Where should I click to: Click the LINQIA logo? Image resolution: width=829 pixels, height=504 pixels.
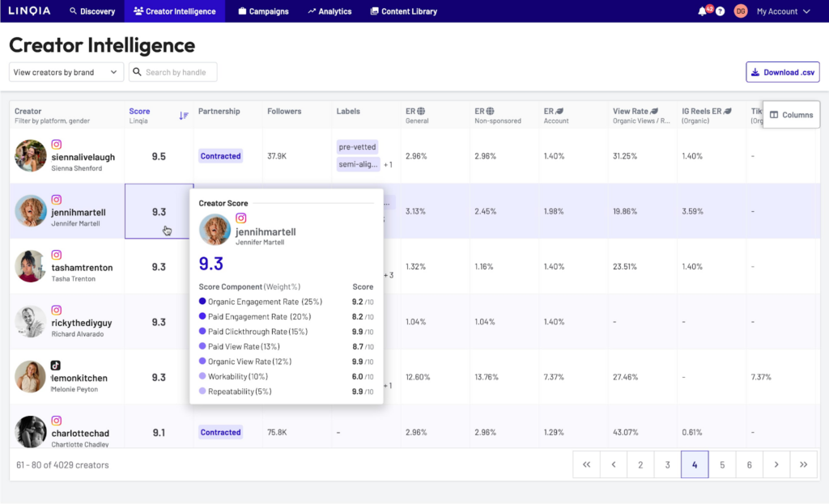(x=29, y=11)
